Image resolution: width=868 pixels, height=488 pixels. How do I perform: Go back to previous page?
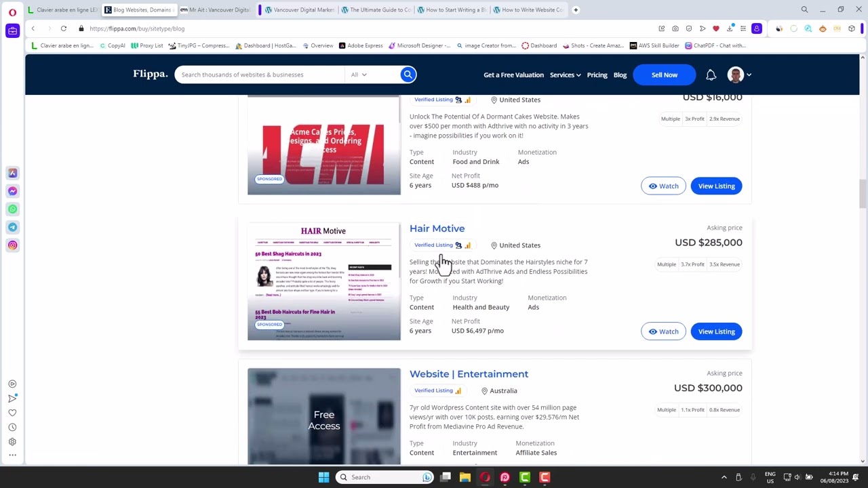(33, 28)
